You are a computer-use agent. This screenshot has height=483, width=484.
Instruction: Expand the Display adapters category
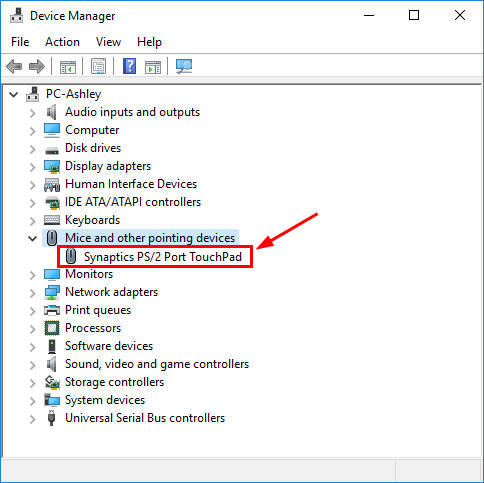click(x=32, y=167)
